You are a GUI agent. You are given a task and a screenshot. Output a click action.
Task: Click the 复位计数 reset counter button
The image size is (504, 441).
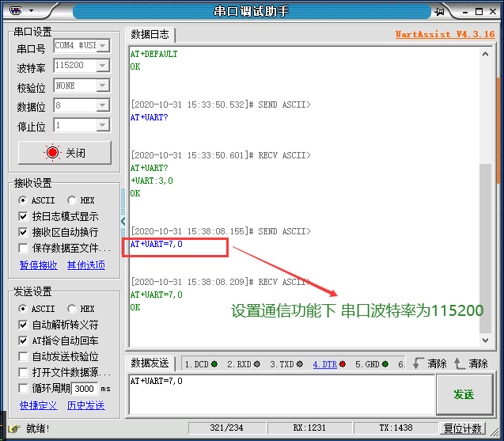(462, 428)
